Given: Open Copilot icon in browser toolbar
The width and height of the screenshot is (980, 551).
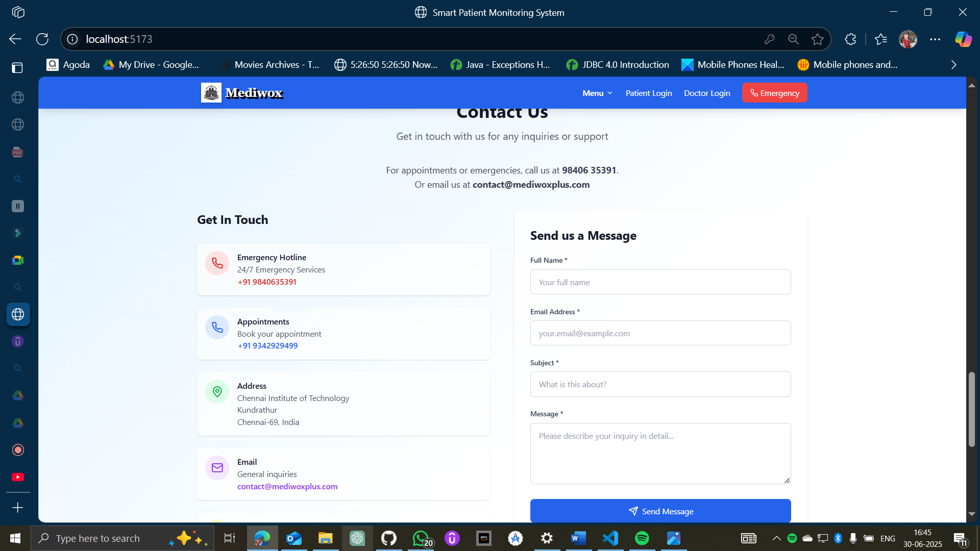Looking at the screenshot, I should (x=963, y=39).
